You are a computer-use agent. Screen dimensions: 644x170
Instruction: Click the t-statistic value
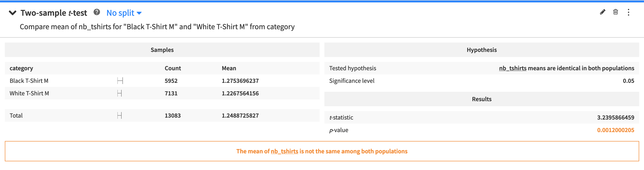[616, 118]
